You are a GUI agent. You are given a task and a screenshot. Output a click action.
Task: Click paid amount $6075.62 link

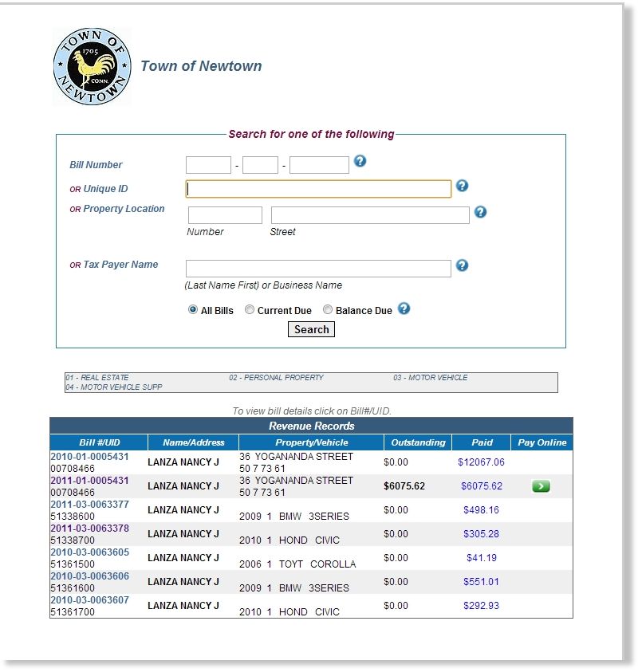point(482,486)
